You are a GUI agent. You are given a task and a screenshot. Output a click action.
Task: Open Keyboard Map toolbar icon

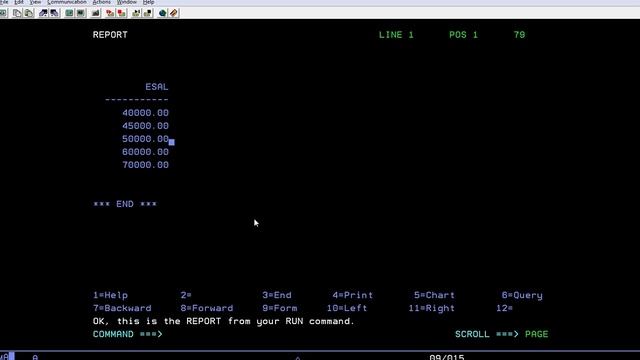96,13
